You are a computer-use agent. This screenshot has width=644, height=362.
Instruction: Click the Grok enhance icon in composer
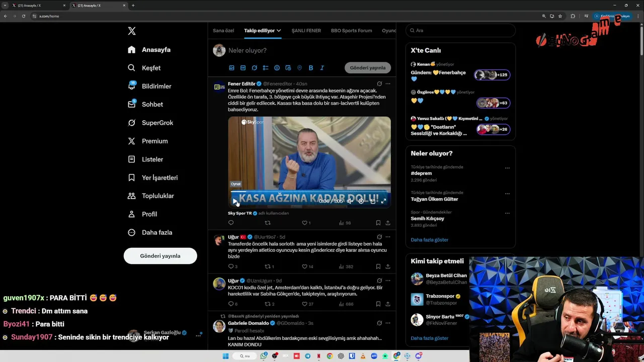coord(254,68)
